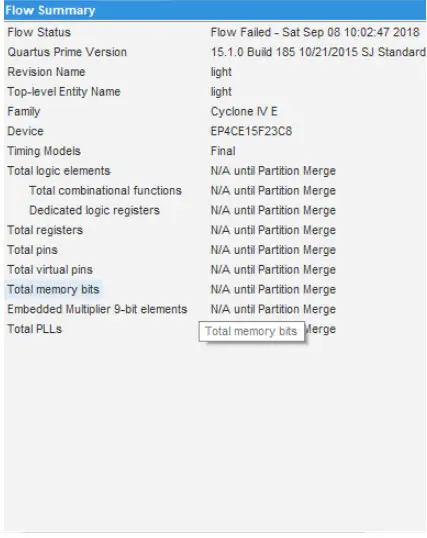Click the Total combinational functions sub-row
Image resolution: width=427 pixels, height=538 pixels.
coord(215,190)
